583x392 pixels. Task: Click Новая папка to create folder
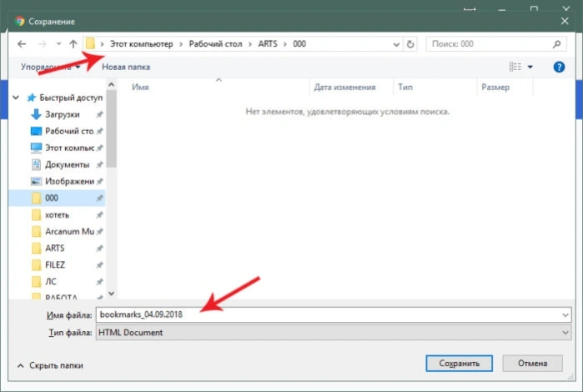(x=126, y=67)
